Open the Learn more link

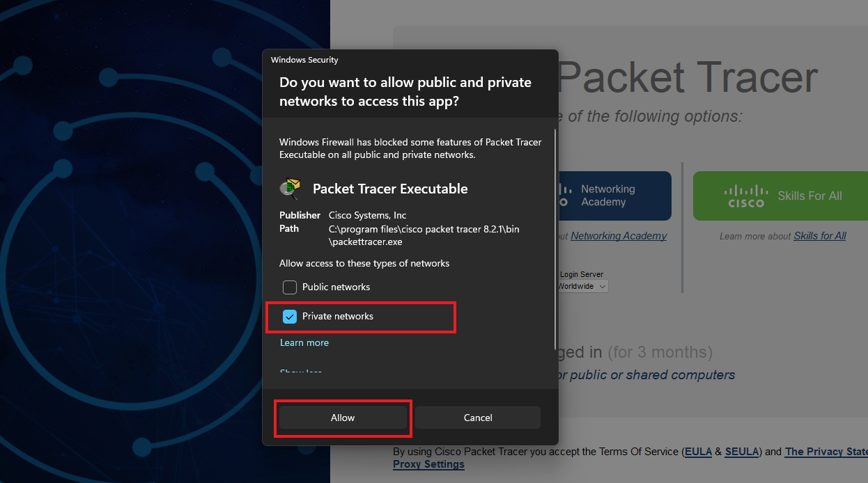click(x=304, y=342)
